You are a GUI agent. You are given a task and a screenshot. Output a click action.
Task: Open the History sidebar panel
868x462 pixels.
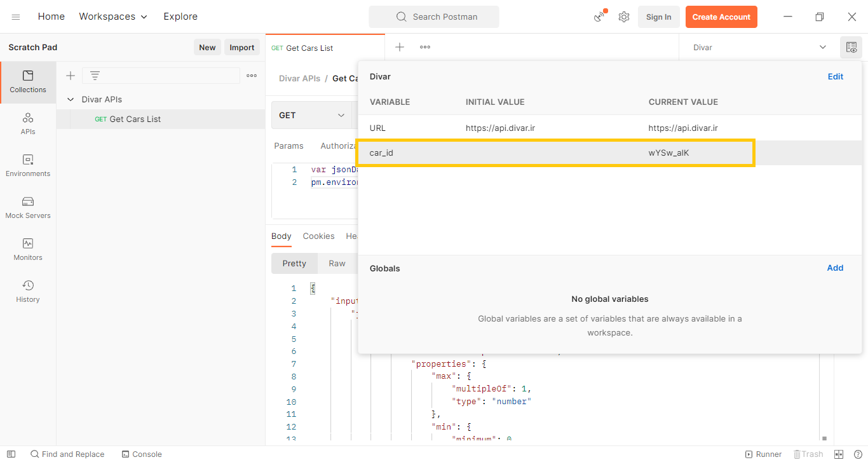click(28, 292)
